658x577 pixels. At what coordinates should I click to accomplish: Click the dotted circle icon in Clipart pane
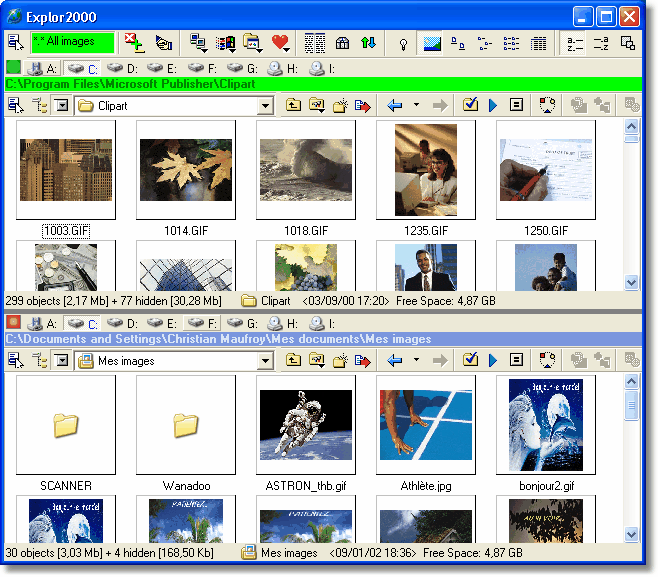[x=547, y=105]
